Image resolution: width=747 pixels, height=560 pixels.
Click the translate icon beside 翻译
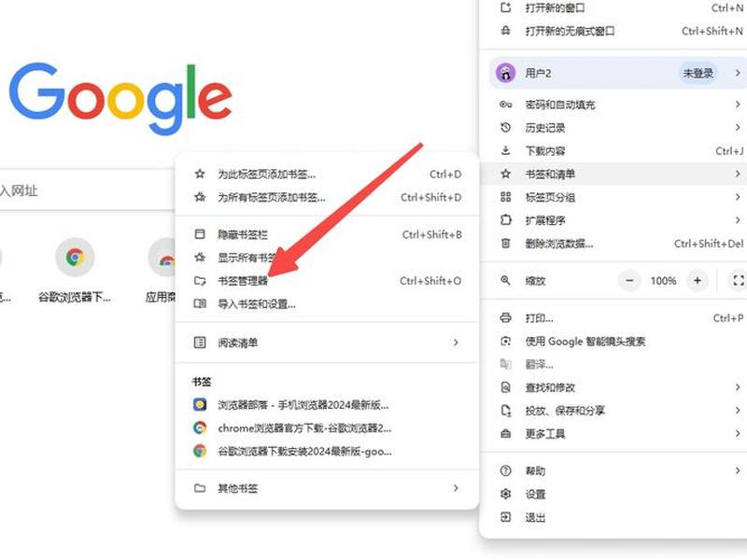[x=505, y=364]
